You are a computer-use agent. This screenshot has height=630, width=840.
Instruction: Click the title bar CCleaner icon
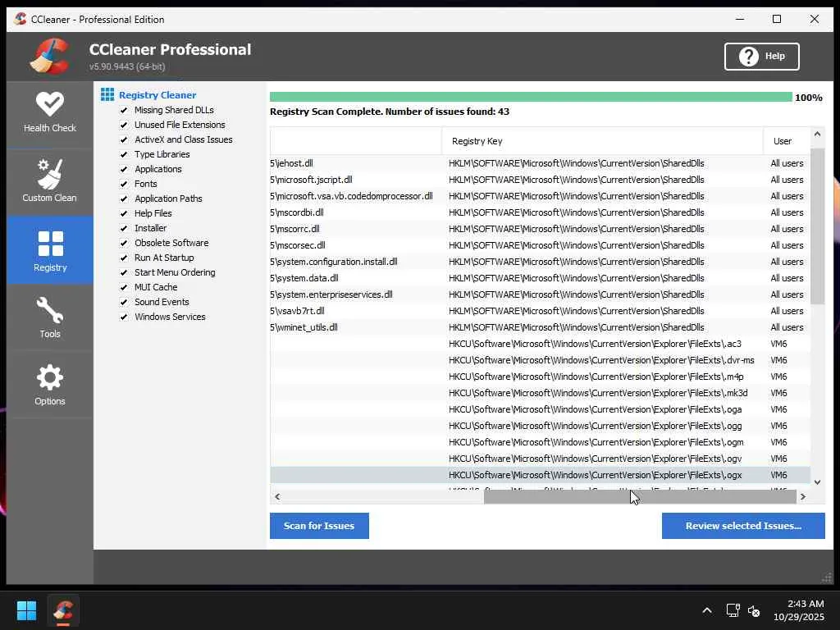[x=21, y=20]
